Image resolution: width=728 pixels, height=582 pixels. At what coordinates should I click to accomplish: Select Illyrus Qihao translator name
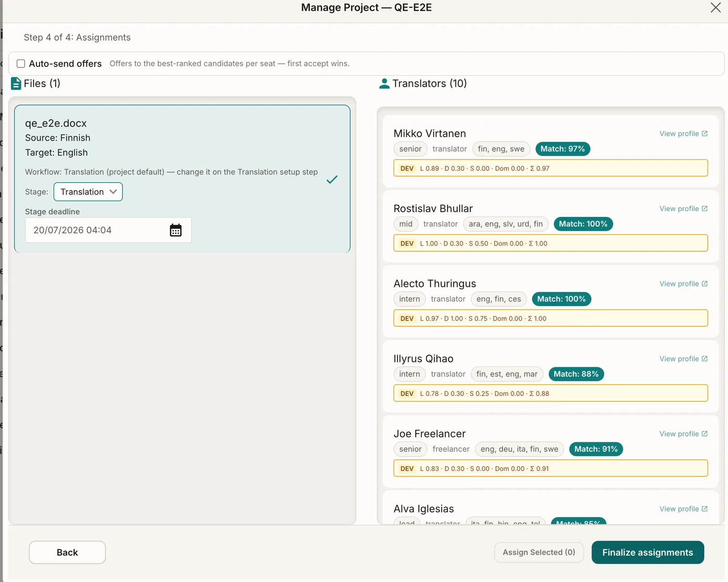423,359
